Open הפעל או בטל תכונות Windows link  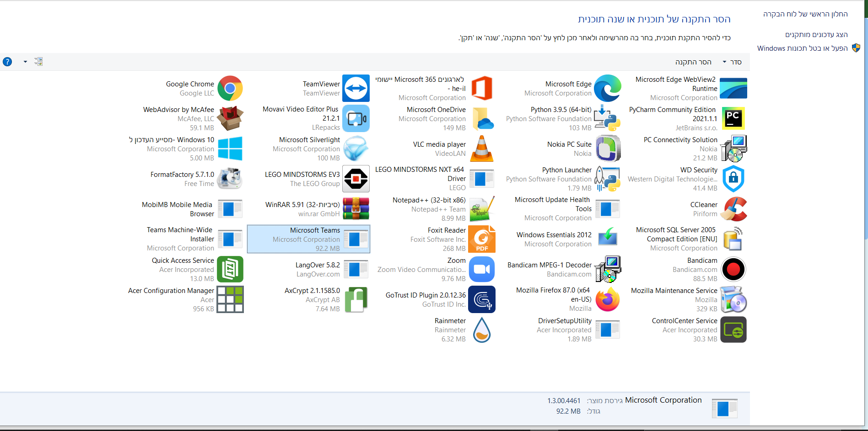[x=803, y=48]
